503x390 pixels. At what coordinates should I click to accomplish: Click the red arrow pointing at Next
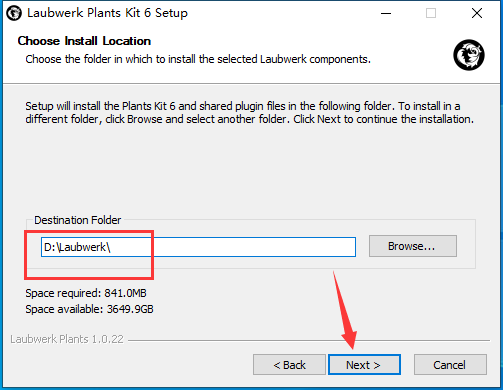345,310
